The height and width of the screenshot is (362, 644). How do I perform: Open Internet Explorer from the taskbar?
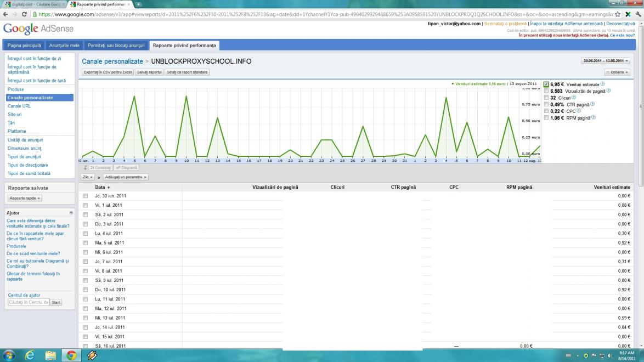click(x=30, y=355)
